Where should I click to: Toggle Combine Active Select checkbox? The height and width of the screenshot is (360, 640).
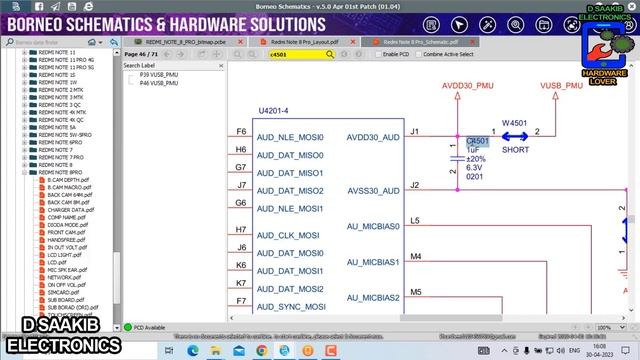418,54
